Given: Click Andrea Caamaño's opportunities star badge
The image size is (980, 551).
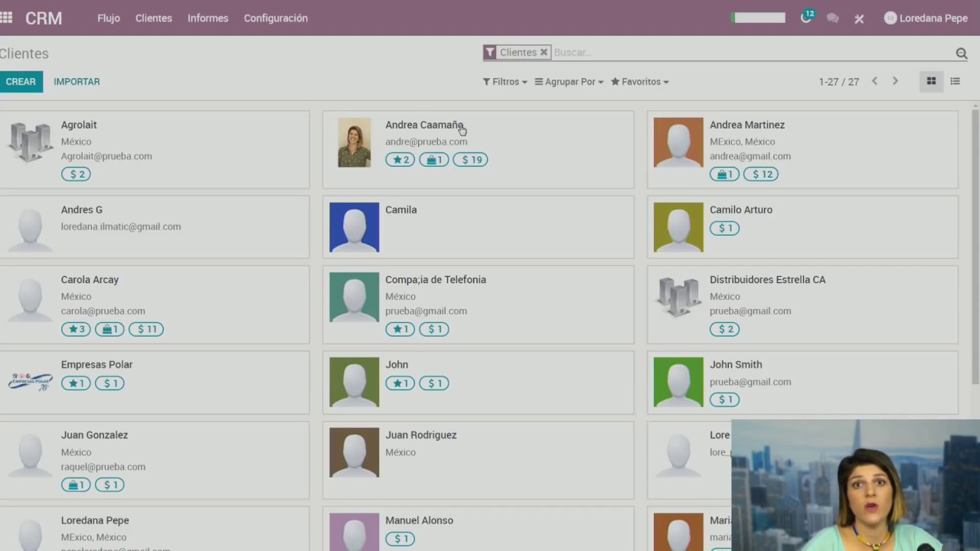Looking at the screenshot, I should (400, 160).
